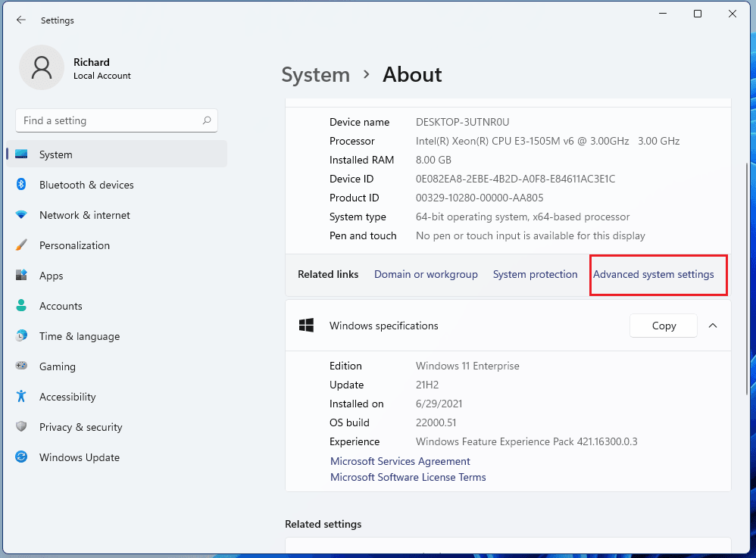Click the Bluetooth & devices icon

click(22, 185)
